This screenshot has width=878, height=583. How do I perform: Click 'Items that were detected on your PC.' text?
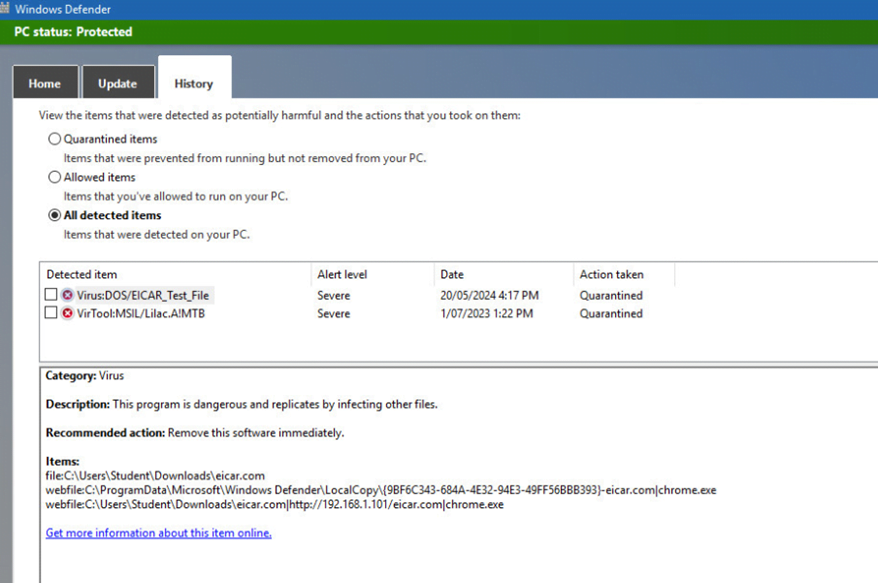click(157, 235)
